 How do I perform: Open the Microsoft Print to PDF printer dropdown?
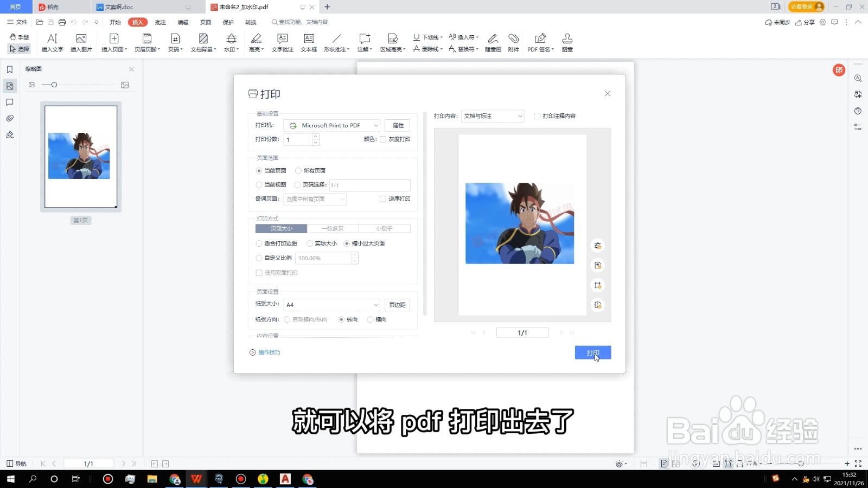tap(331, 125)
